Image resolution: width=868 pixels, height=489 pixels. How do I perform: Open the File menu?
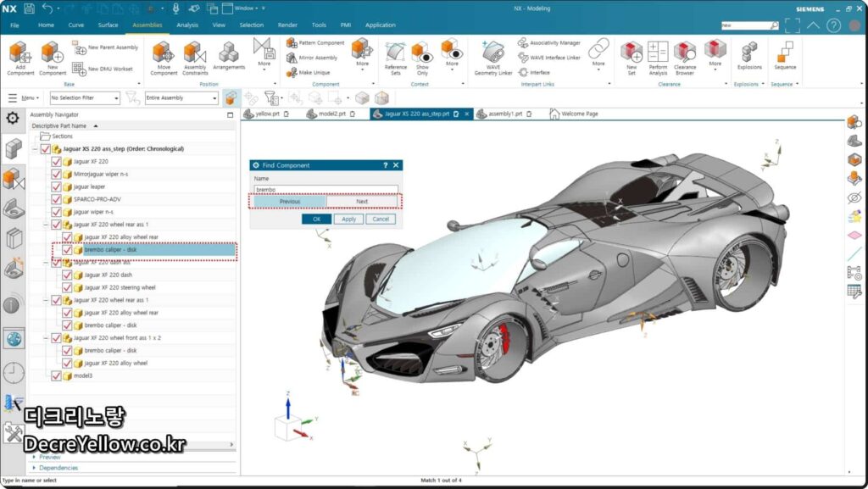pos(15,25)
